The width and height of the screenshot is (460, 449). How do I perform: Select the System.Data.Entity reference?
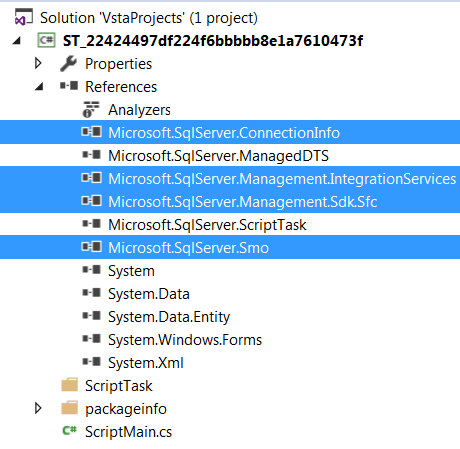point(169,317)
